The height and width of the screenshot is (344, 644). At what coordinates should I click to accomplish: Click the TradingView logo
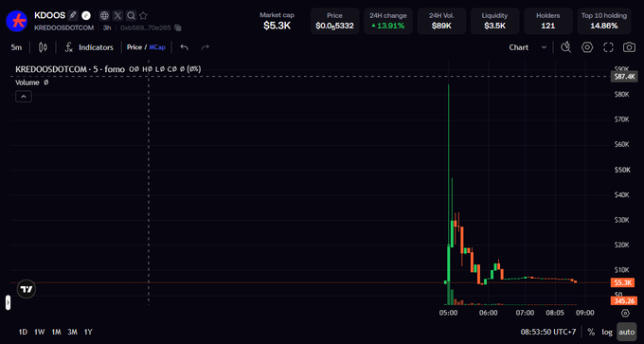pyautogui.click(x=27, y=289)
